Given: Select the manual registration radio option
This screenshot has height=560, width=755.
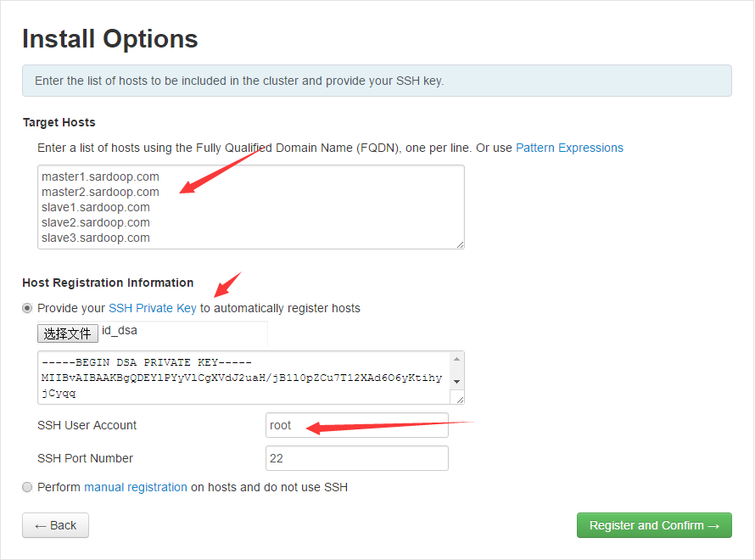Looking at the screenshot, I should click(28, 487).
